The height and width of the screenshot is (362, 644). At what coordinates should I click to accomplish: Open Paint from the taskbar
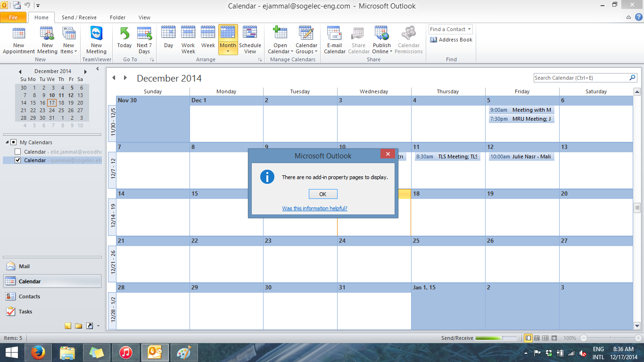184,353
